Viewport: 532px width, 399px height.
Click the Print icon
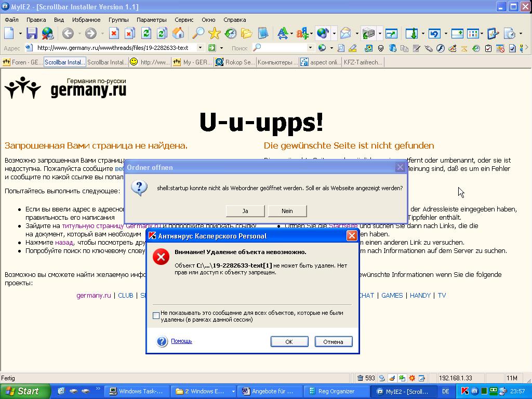[x=368, y=33]
